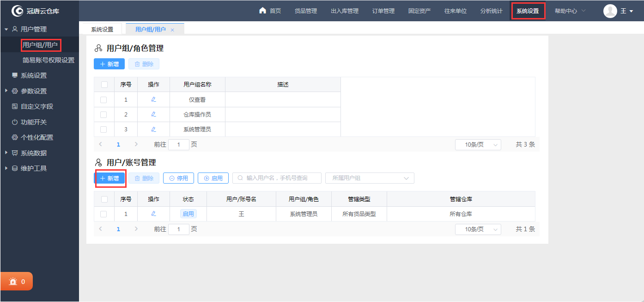Edit the 仅查看 user group pencil icon
Screen dimensions: 644x302
(153, 99)
